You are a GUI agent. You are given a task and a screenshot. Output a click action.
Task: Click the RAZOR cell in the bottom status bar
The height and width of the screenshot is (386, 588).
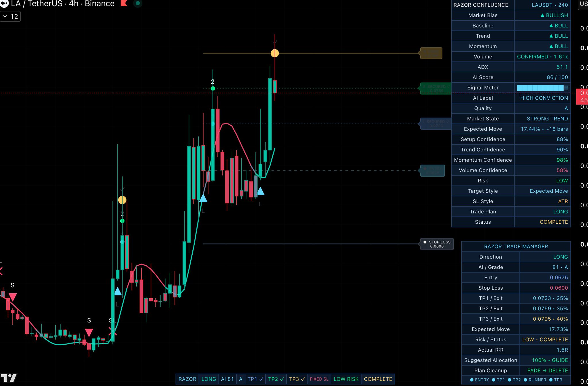click(187, 379)
